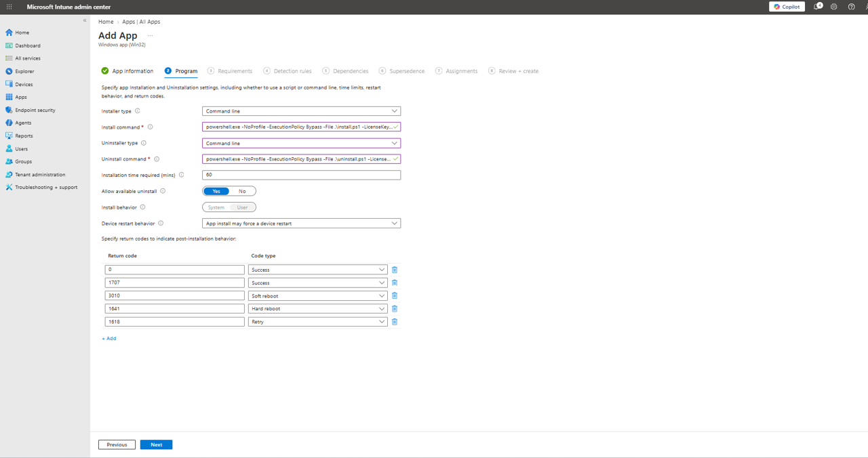Click the Agents icon in sidebar
This screenshot has width=868, height=458.
click(x=9, y=123)
